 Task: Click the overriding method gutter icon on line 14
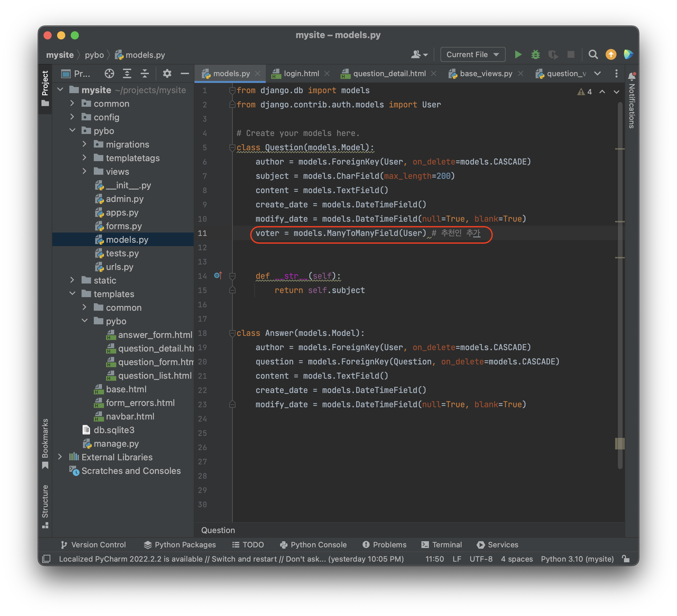point(218,275)
